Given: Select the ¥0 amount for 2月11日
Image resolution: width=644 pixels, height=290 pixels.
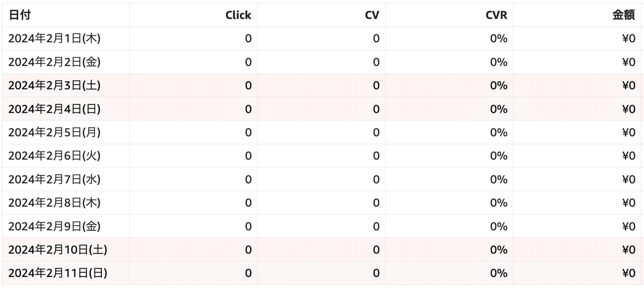Looking at the screenshot, I should coord(628,273).
